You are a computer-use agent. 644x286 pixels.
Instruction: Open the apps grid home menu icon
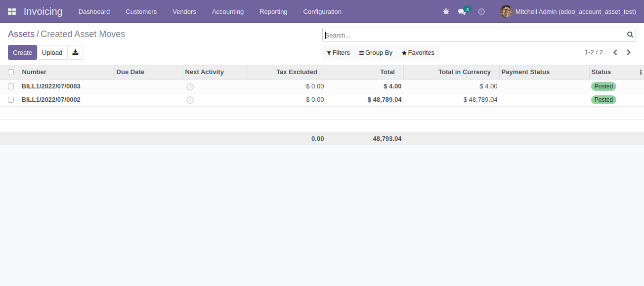click(x=12, y=11)
